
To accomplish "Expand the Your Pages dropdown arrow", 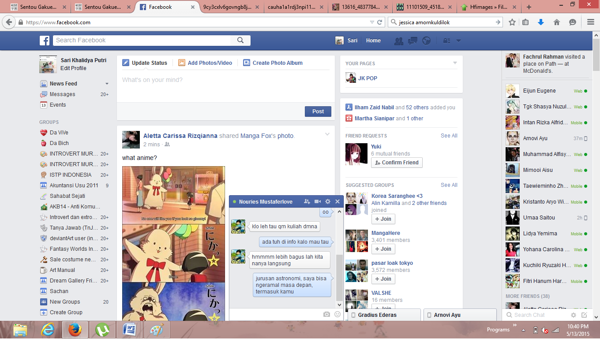I will pyautogui.click(x=455, y=63).
